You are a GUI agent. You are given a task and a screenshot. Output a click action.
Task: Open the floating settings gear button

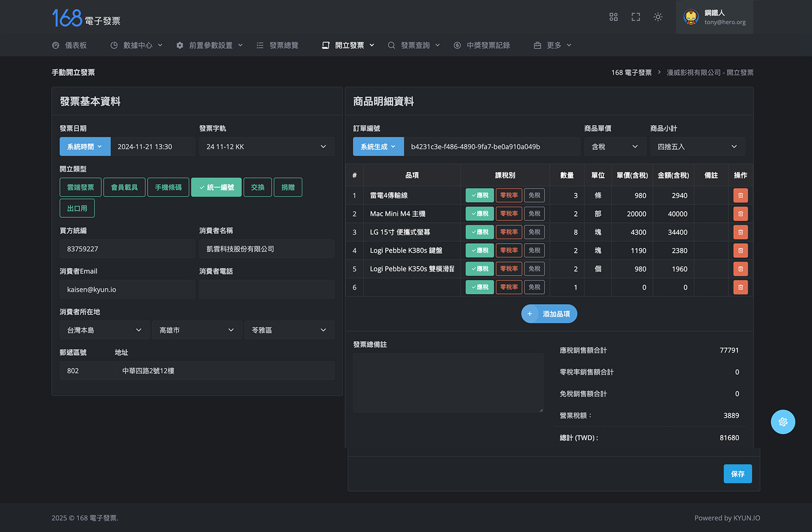pos(783,422)
